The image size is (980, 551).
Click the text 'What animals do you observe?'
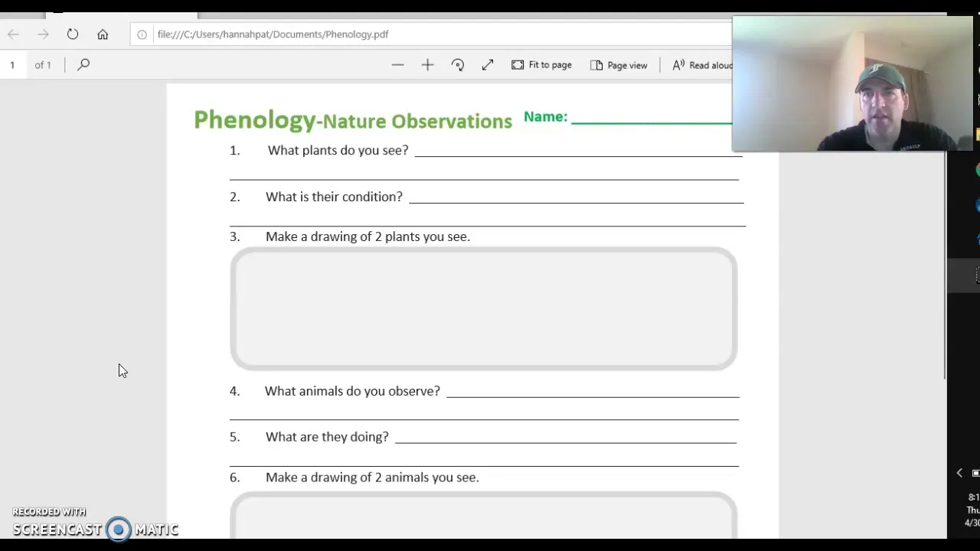click(352, 392)
